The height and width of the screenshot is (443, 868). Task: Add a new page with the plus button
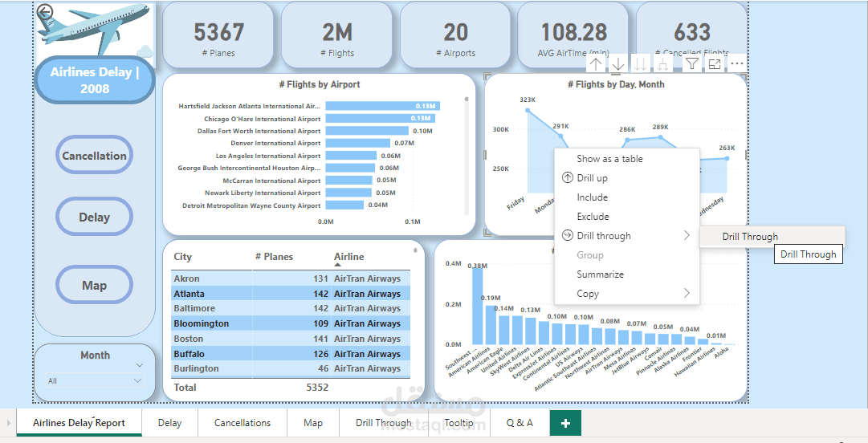point(565,423)
